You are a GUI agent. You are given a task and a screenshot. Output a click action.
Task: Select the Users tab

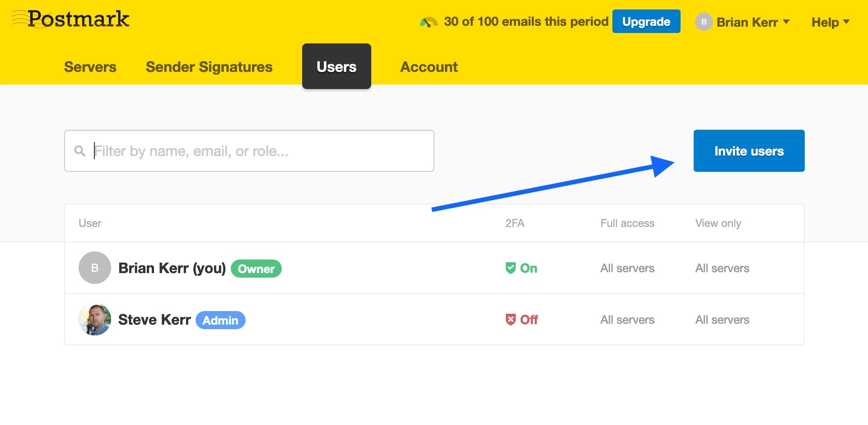[x=336, y=66]
